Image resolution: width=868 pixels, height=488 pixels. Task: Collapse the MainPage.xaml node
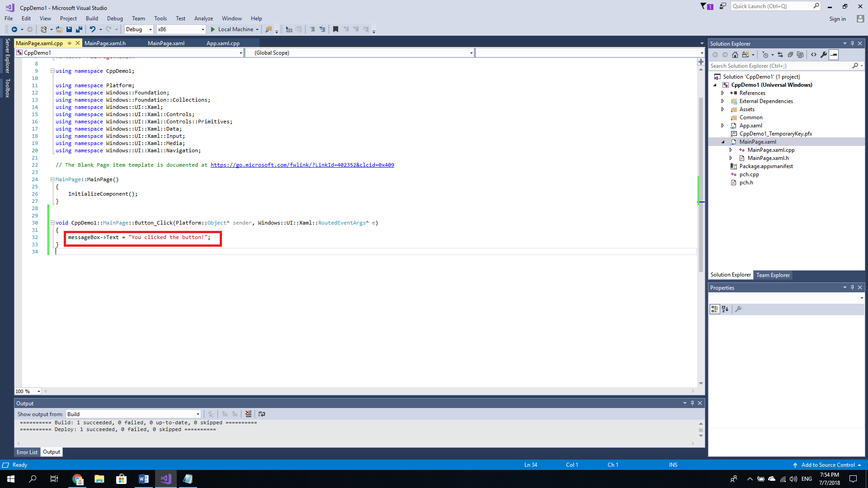(723, 142)
